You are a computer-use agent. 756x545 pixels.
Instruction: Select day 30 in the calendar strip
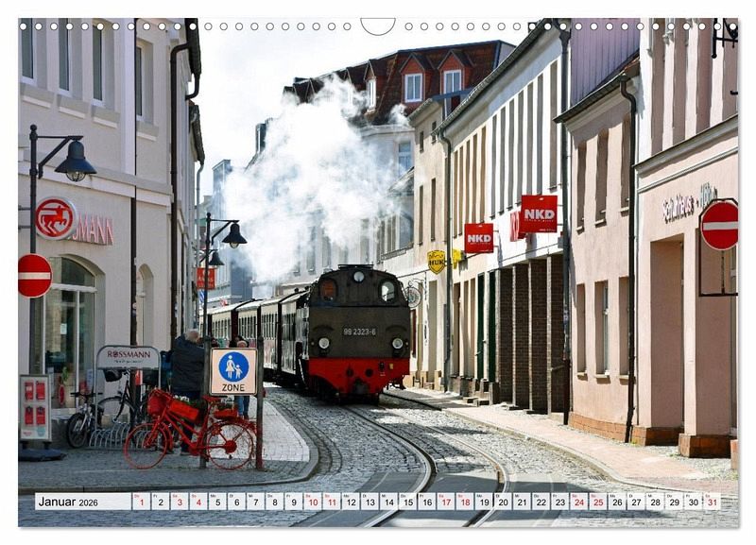pos(694,502)
